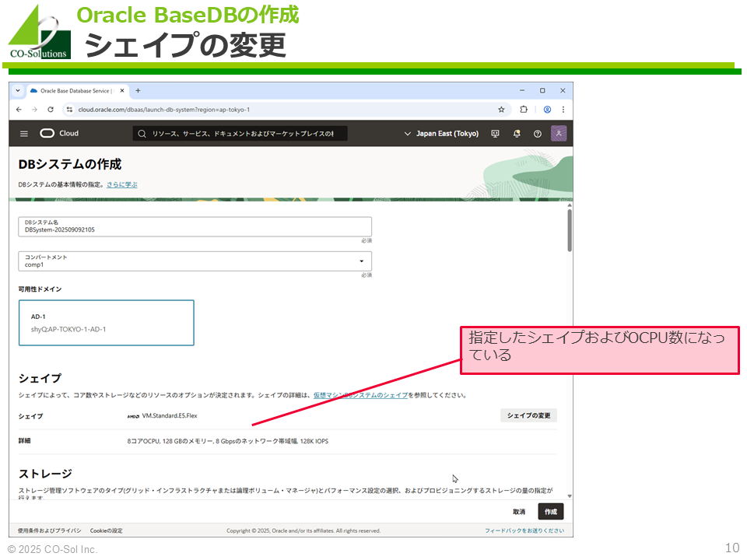747x560 pixels.
Task: Click the browser forward arrow
Action: pos(34,110)
